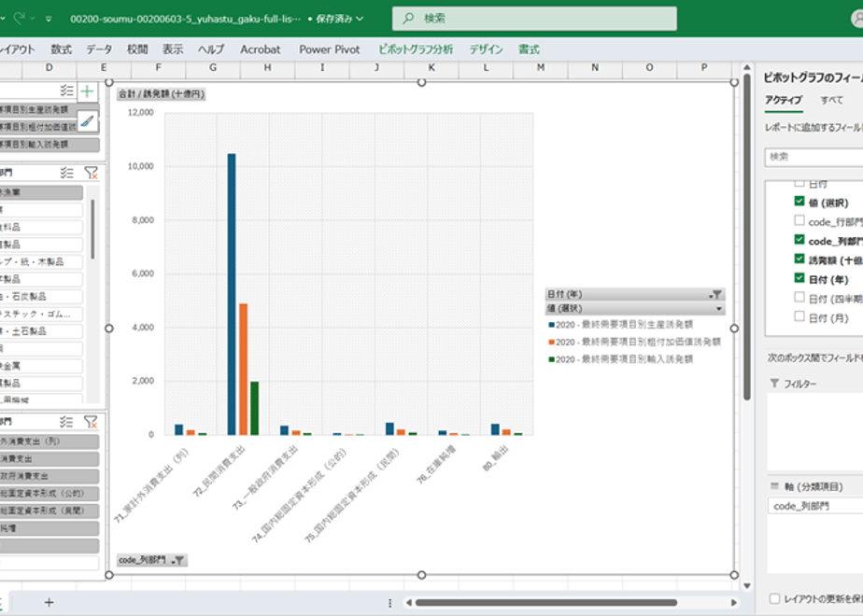The image size is (863, 616).
Task: Enable the 日付 (月) field checkbox
Action: [x=799, y=316]
